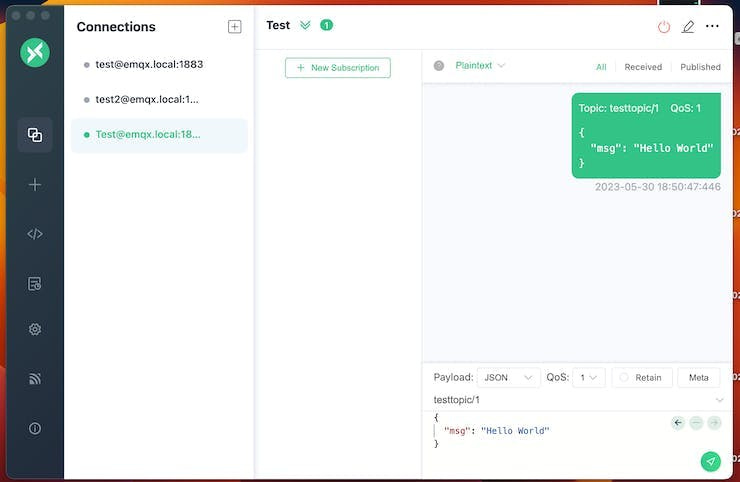
Task: Click the published Hello World message bubble
Action: point(646,135)
